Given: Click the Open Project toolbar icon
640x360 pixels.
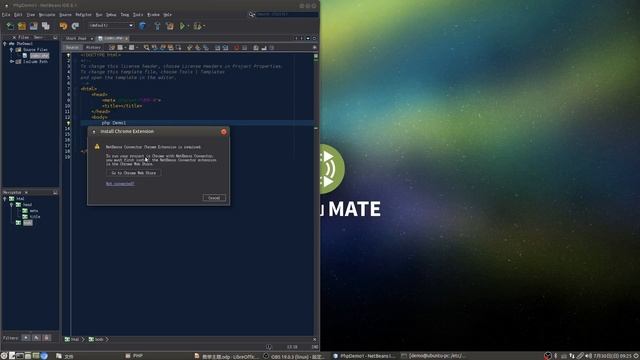Looking at the screenshot, I should click(34, 26).
